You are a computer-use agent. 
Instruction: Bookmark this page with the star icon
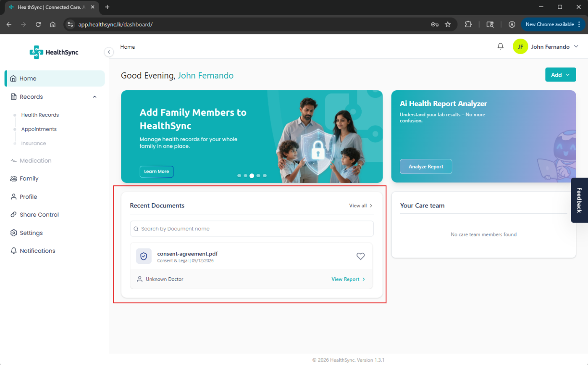click(x=448, y=24)
